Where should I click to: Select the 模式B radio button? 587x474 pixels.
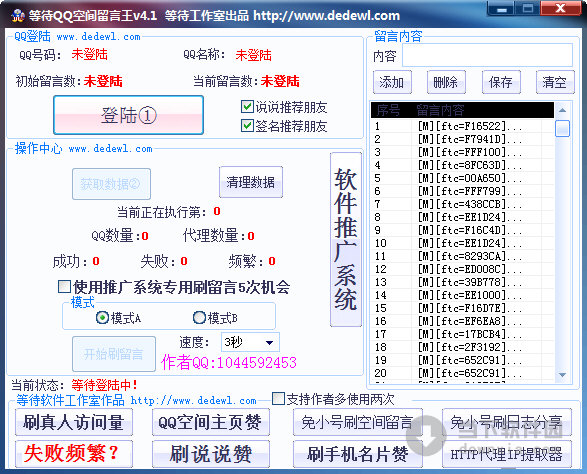pos(199,318)
